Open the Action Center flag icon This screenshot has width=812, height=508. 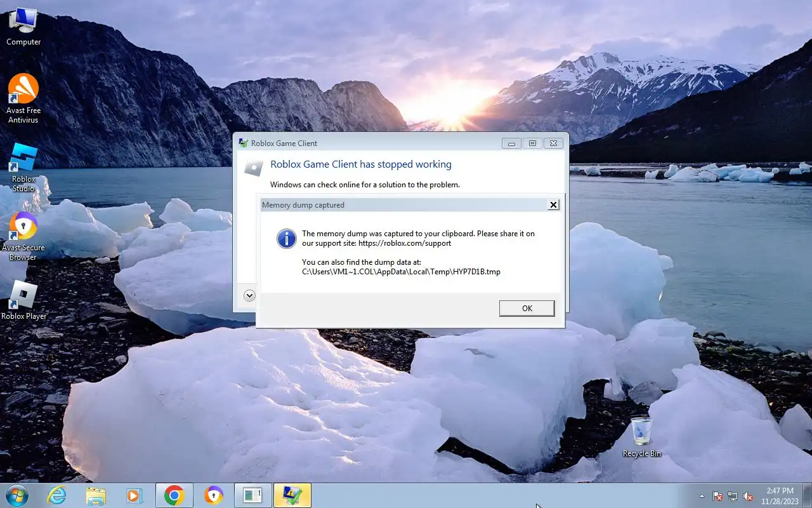pyautogui.click(x=717, y=496)
